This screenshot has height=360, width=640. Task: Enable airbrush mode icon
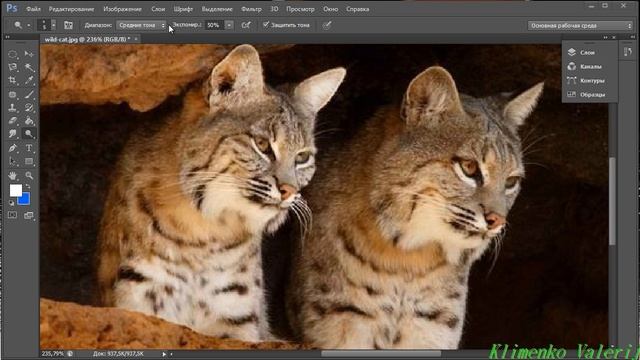[245, 25]
